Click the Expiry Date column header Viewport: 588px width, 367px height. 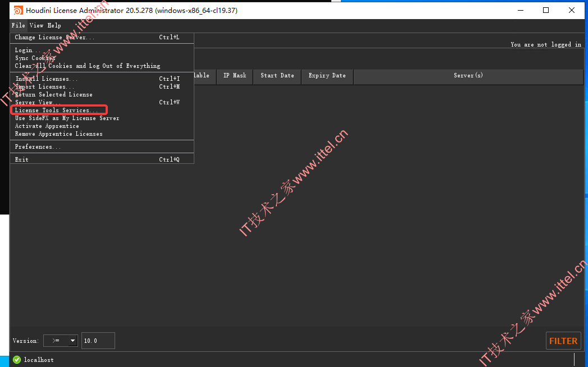pos(327,76)
